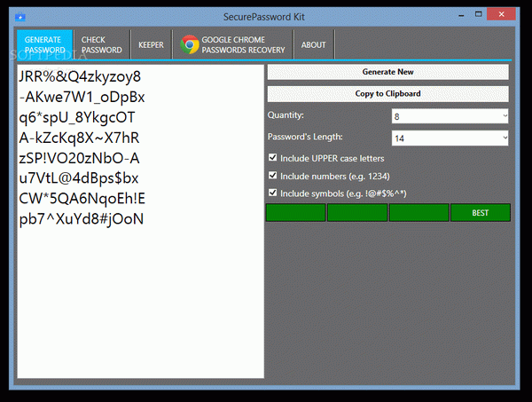Uncheck Include numbers option
The width and height of the screenshot is (532, 402).
click(273, 176)
